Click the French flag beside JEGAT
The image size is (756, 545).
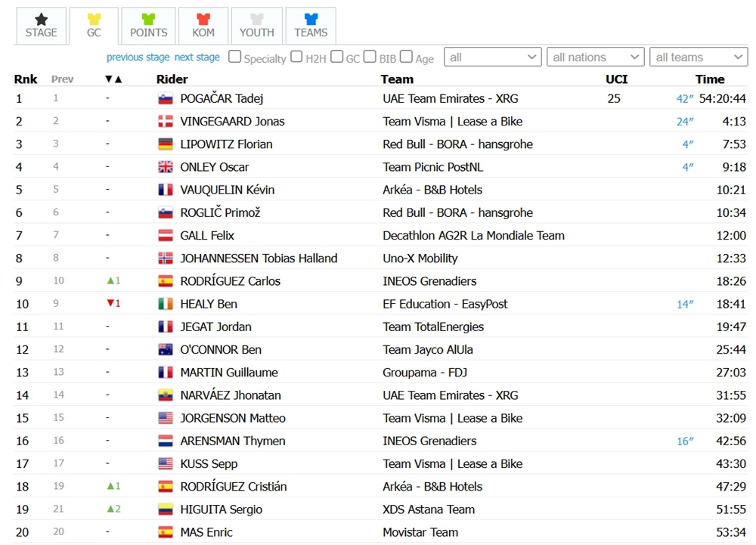[166, 327]
